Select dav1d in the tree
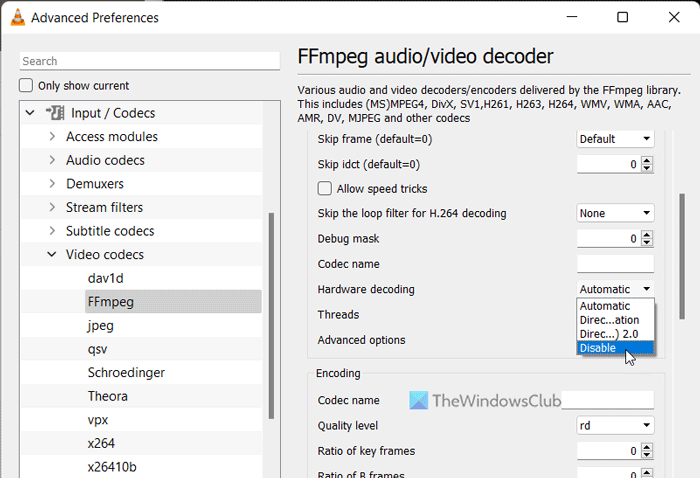This screenshot has height=478, width=700. (105, 278)
